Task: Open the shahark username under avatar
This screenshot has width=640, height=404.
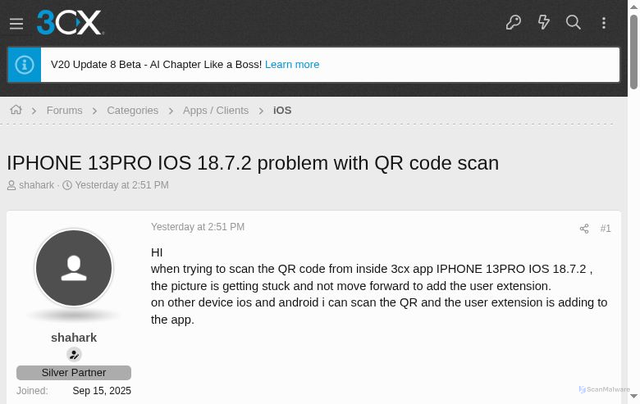Action: [x=74, y=337]
